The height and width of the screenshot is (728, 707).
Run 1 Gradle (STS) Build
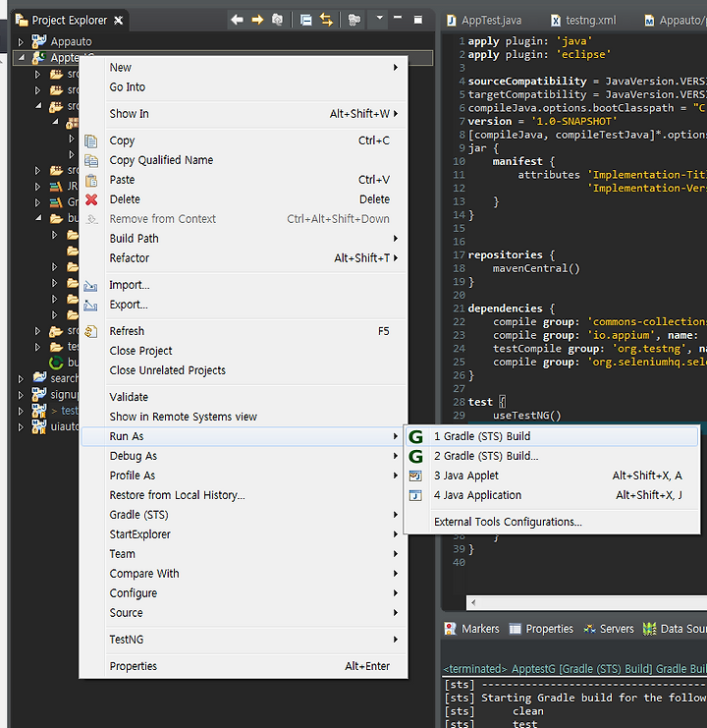coord(552,436)
